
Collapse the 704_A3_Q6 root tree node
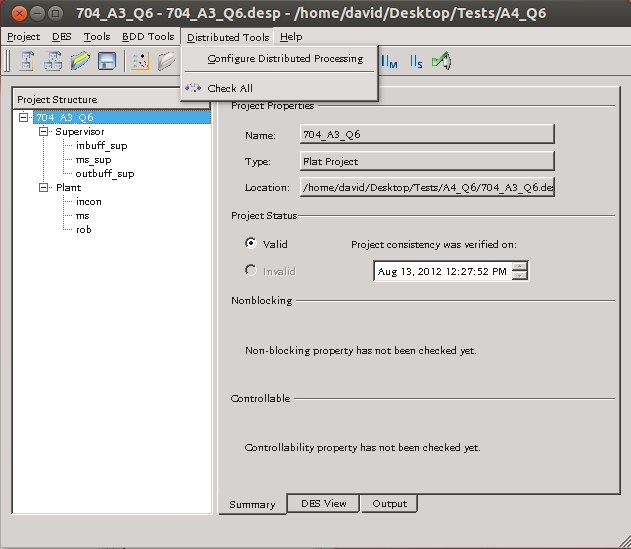[x=24, y=118]
